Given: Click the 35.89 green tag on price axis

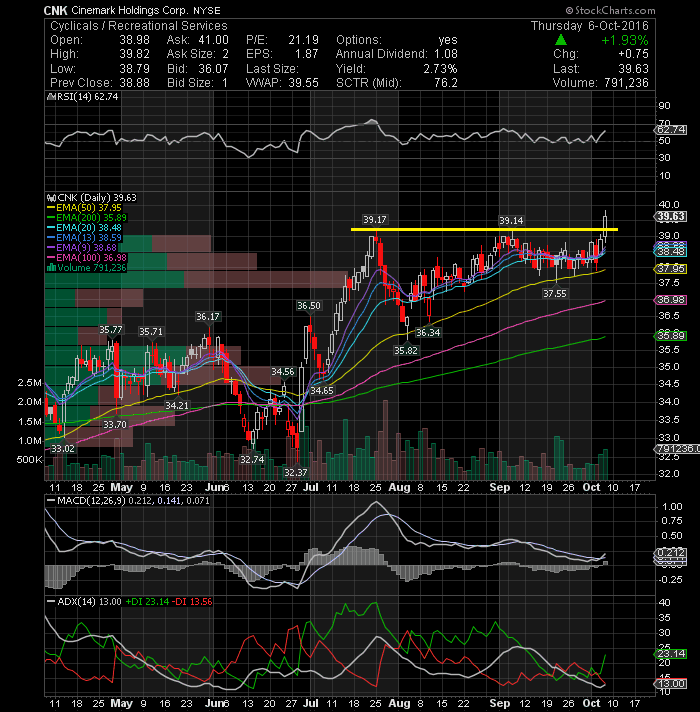Looking at the screenshot, I should coord(671,336).
